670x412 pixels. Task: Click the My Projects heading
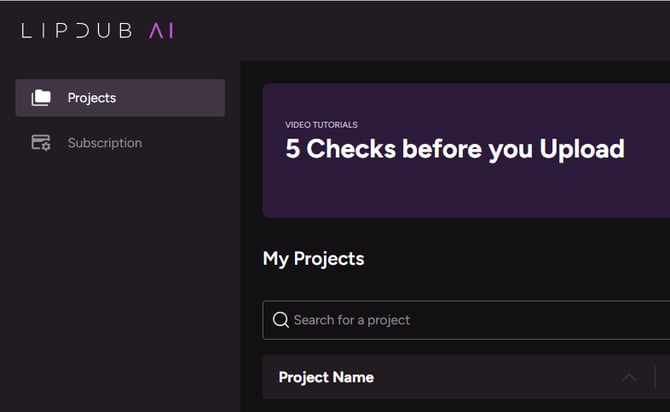(314, 259)
